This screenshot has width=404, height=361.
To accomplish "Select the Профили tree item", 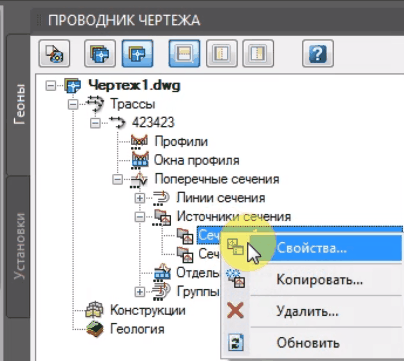I will click(181, 141).
